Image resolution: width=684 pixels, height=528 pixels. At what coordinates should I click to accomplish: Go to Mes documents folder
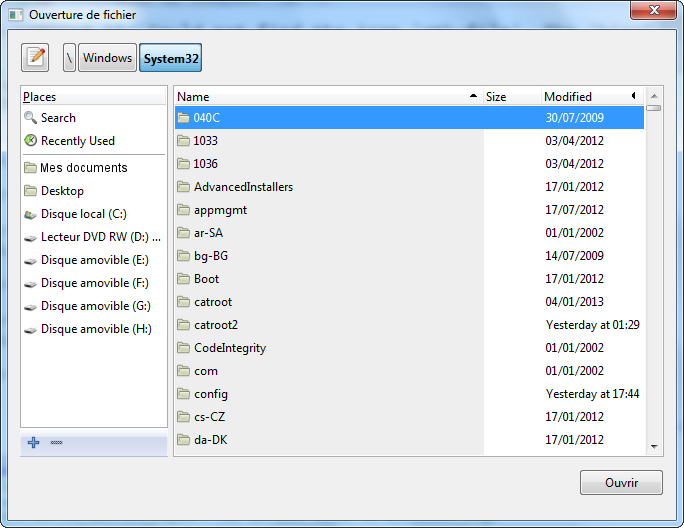(83, 168)
